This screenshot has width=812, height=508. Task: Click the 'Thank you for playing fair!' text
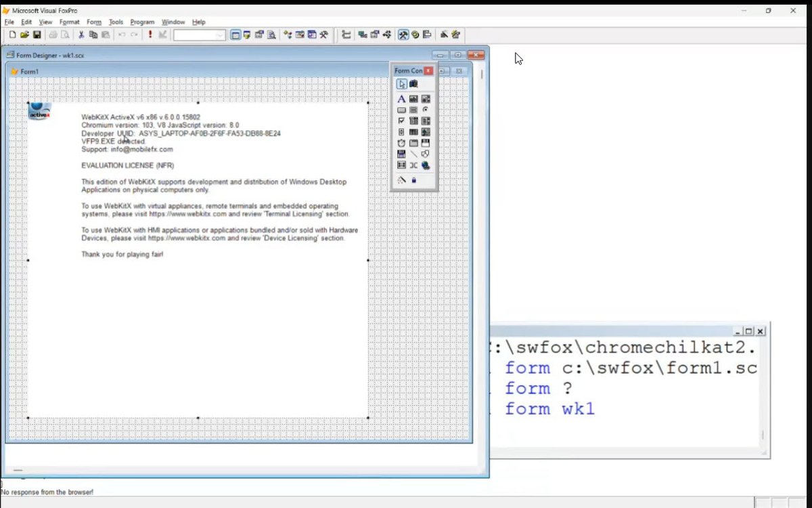pos(122,255)
